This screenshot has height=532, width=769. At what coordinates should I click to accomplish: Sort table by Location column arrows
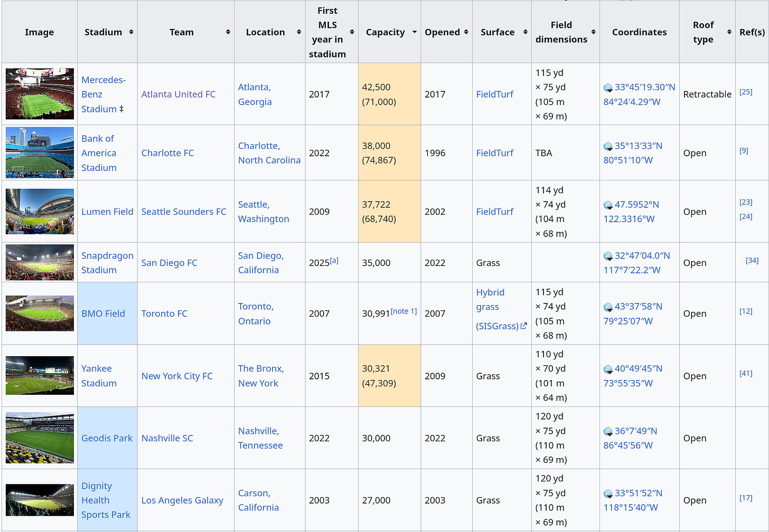point(299,32)
